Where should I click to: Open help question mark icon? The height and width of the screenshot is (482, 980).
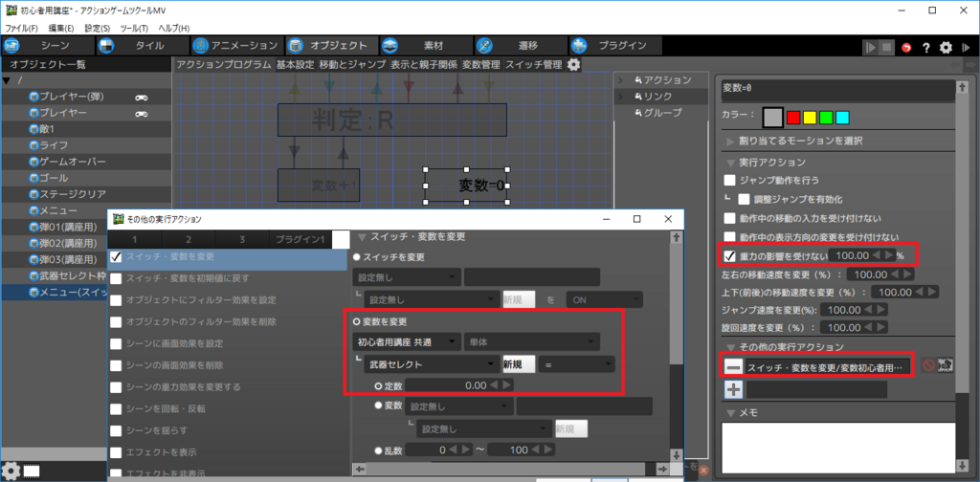tap(926, 48)
